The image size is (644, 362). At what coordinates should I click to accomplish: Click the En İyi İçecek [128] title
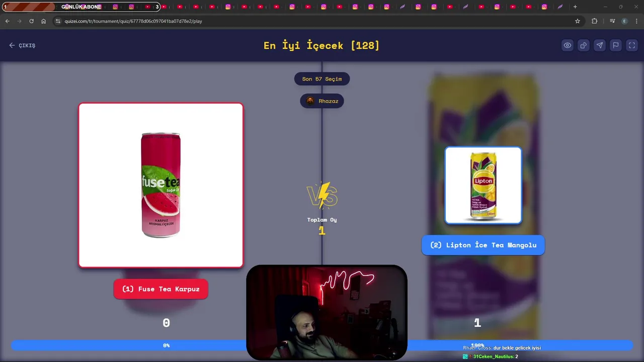pyautogui.click(x=321, y=45)
